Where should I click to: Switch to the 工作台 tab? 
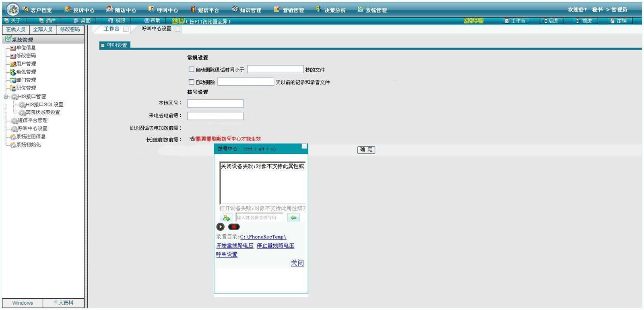111,29
